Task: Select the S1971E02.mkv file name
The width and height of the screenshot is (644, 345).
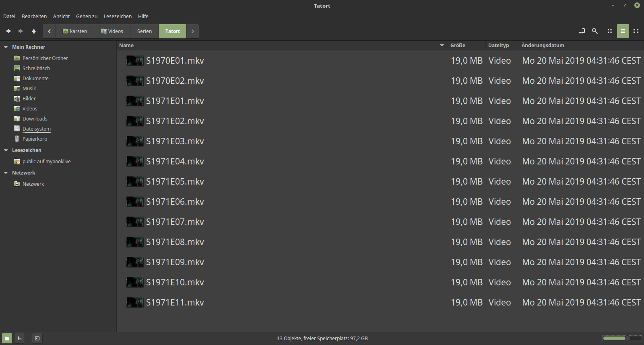Action: [175, 121]
